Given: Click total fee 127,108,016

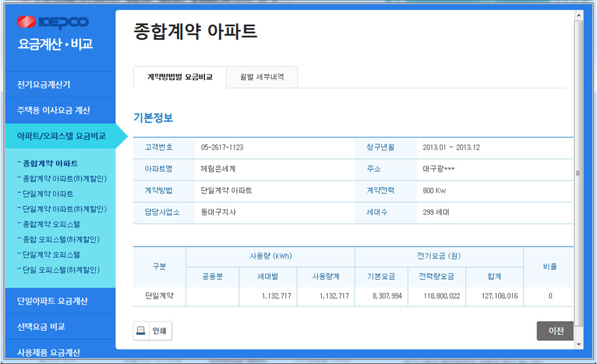Looking at the screenshot, I should click(499, 296).
